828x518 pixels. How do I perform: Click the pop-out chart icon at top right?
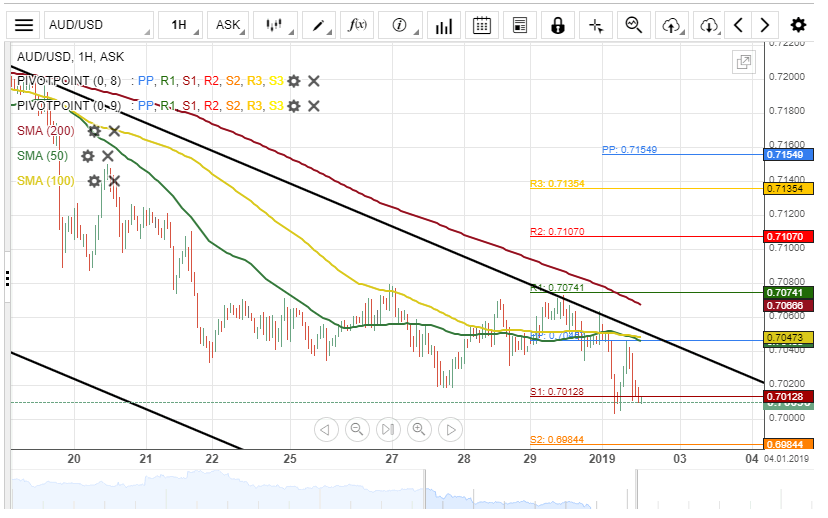(x=744, y=62)
